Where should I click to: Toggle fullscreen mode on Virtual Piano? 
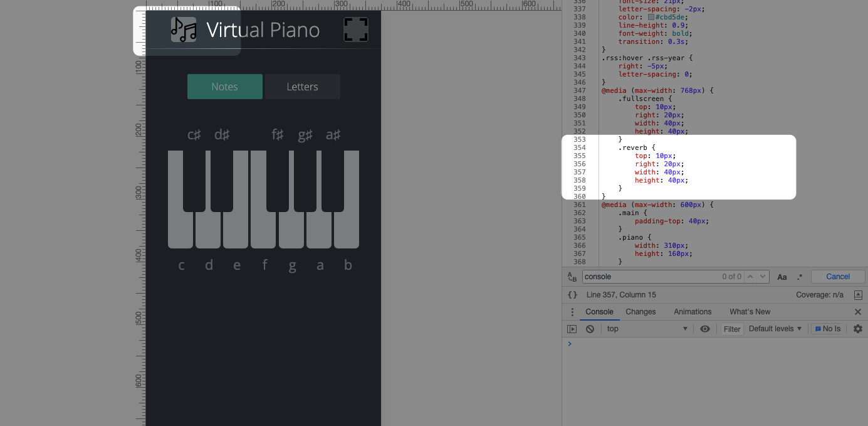(355, 29)
